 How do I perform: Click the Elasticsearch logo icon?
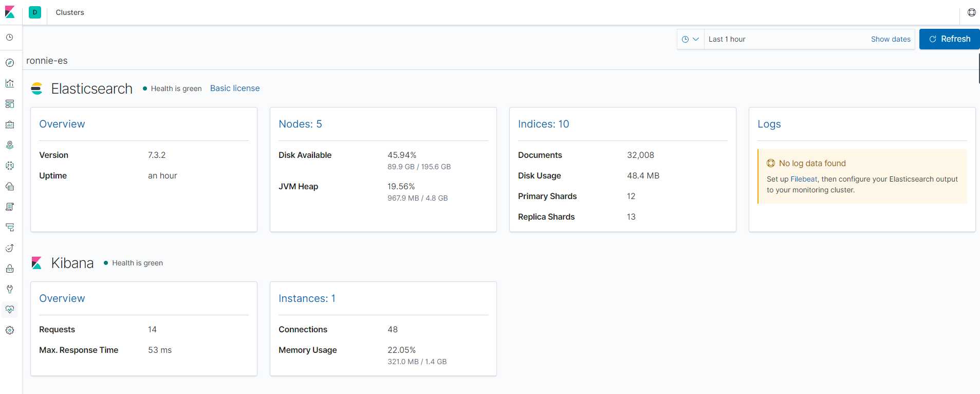36,88
